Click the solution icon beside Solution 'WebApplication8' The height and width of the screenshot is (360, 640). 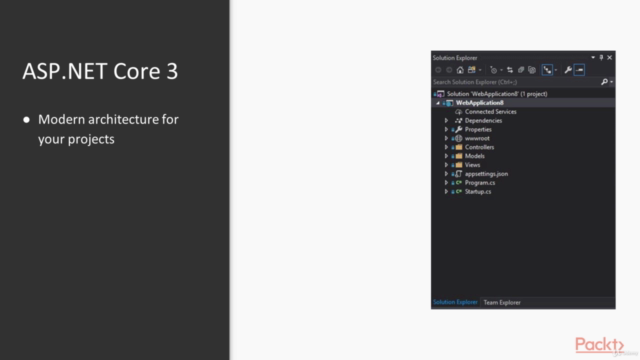[440, 94]
